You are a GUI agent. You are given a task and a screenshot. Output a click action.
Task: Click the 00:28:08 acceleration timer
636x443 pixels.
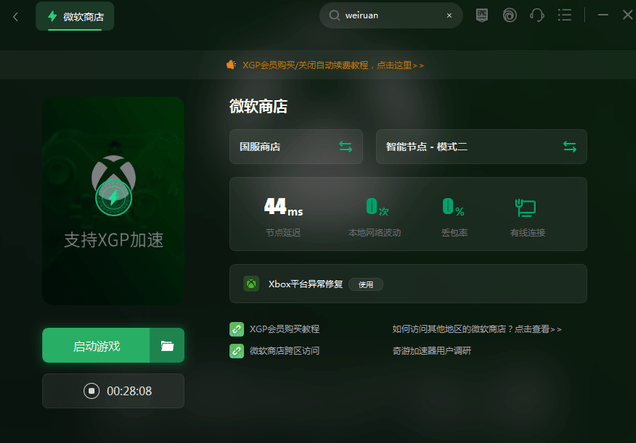[129, 391]
